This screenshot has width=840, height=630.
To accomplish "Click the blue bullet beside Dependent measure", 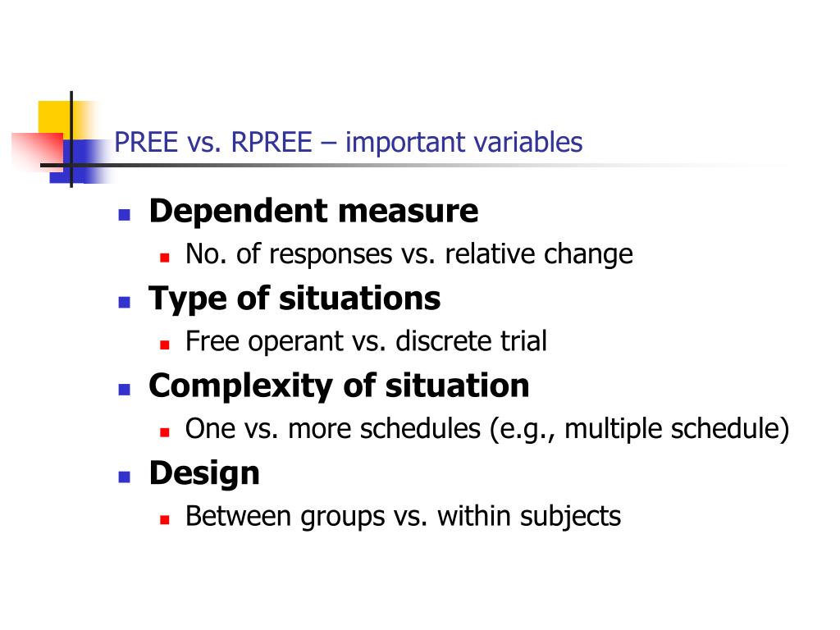I will click(125, 216).
